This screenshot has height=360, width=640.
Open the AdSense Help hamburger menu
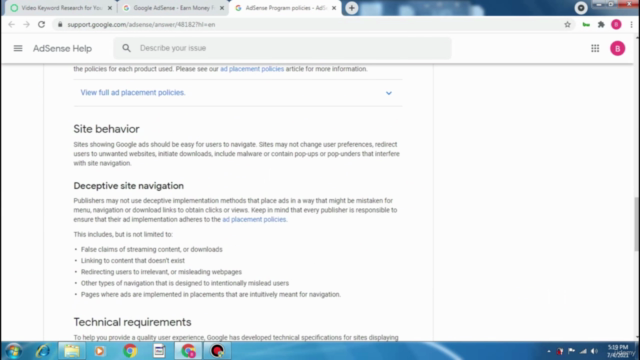18,48
